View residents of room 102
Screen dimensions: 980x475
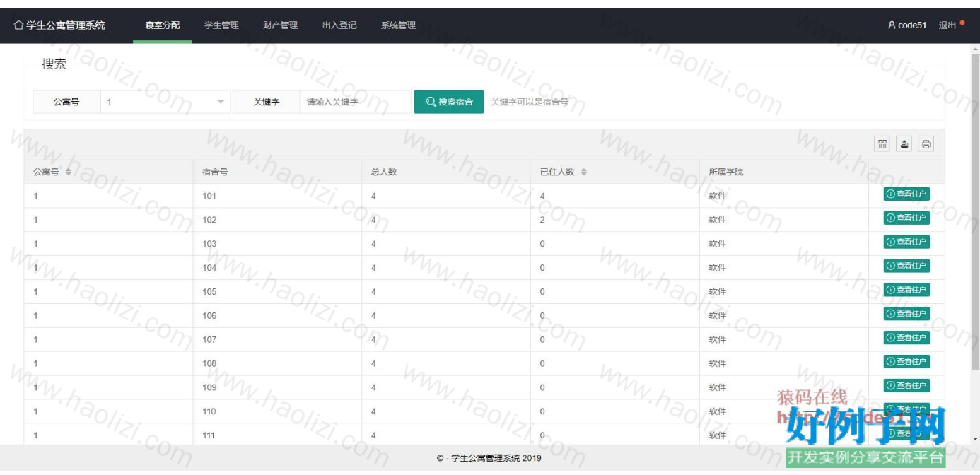tap(906, 218)
